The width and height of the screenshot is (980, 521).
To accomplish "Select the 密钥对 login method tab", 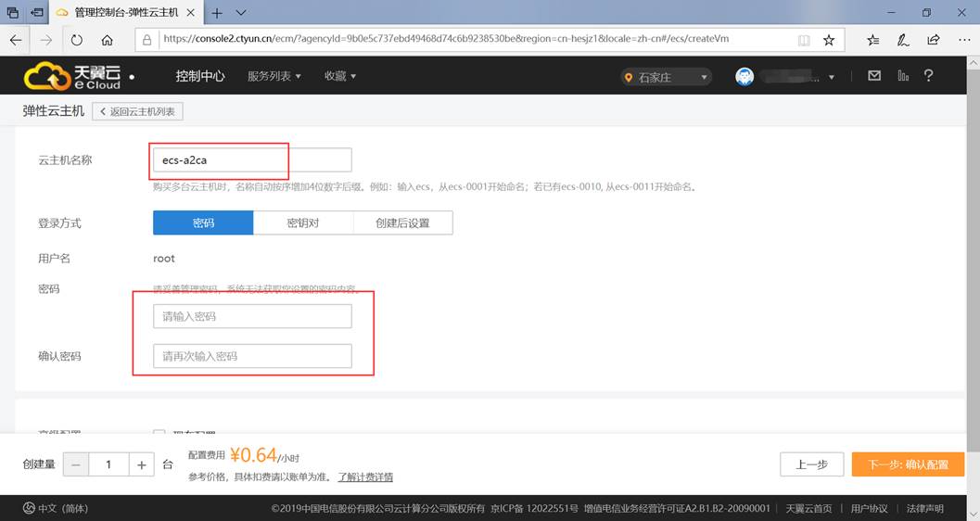I will point(303,223).
